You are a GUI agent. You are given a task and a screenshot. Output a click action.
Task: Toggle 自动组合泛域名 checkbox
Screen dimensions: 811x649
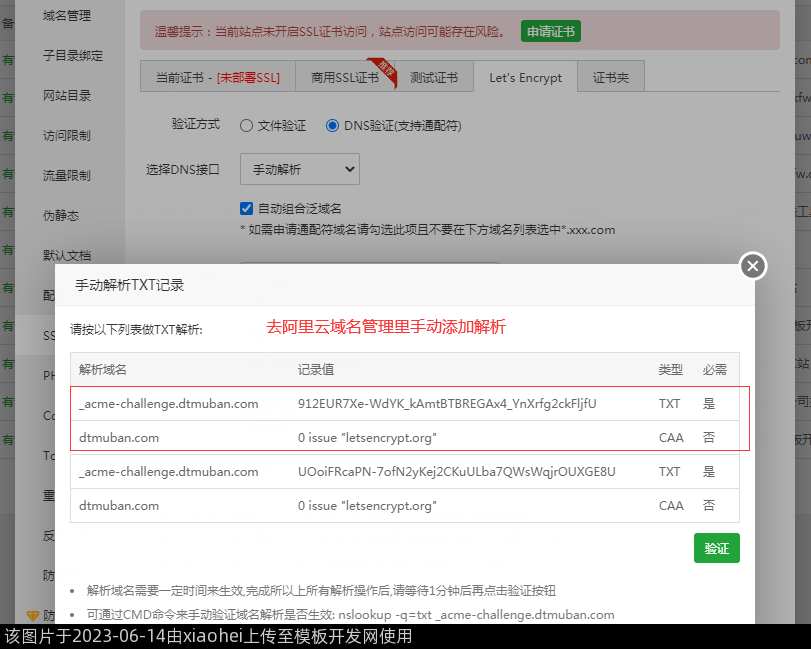(247, 208)
